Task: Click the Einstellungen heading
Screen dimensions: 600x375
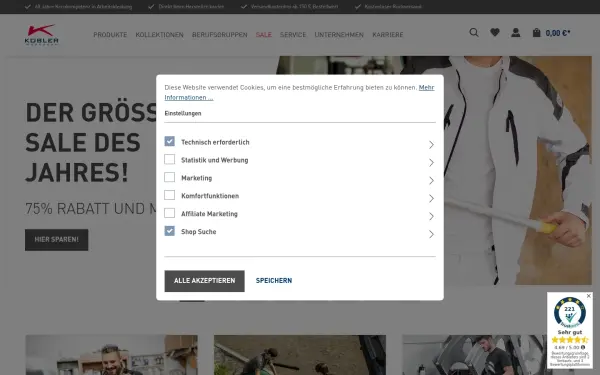Action: click(183, 113)
